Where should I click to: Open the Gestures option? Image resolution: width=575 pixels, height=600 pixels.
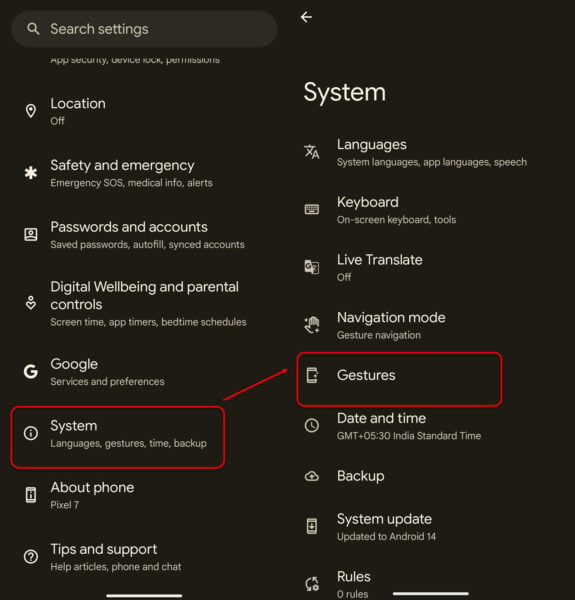(x=399, y=379)
